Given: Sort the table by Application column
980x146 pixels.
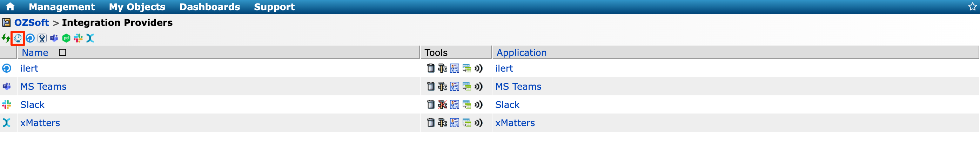Looking at the screenshot, I should pos(521,53).
